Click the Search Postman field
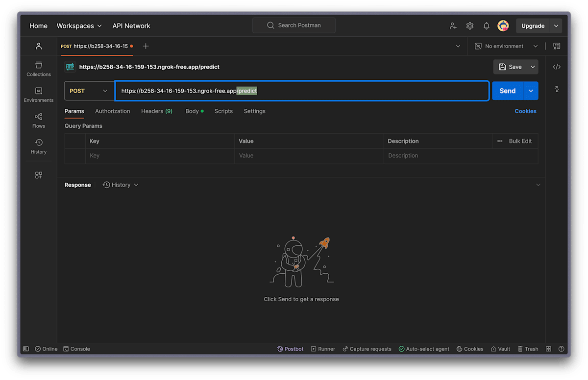Viewport: 588px width, 380px height. [x=294, y=25]
